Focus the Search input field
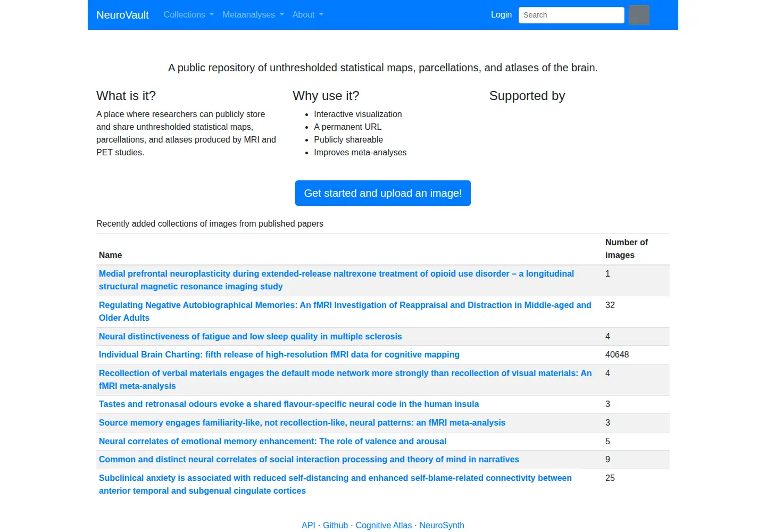This screenshot has width=766, height=532. coord(571,15)
